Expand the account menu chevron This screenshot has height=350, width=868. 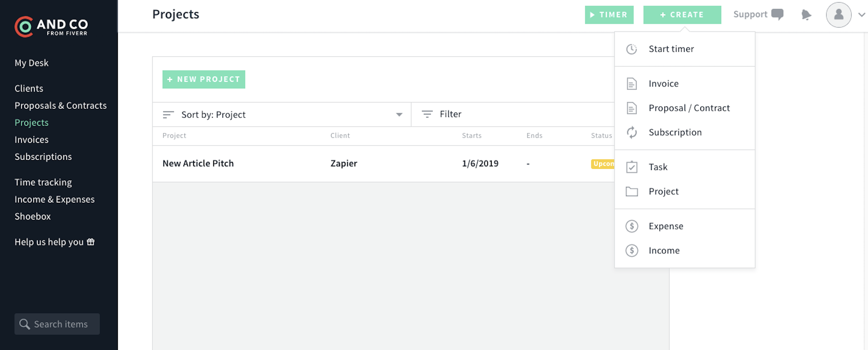pos(861,15)
